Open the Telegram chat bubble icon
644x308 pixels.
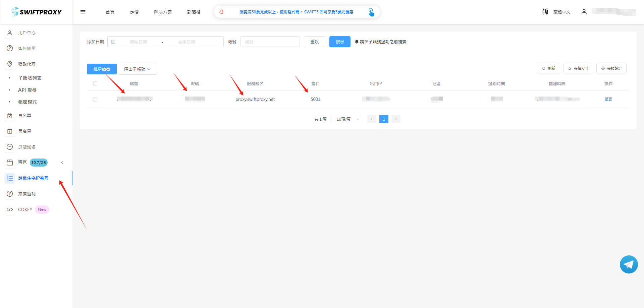(x=629, y=264)
